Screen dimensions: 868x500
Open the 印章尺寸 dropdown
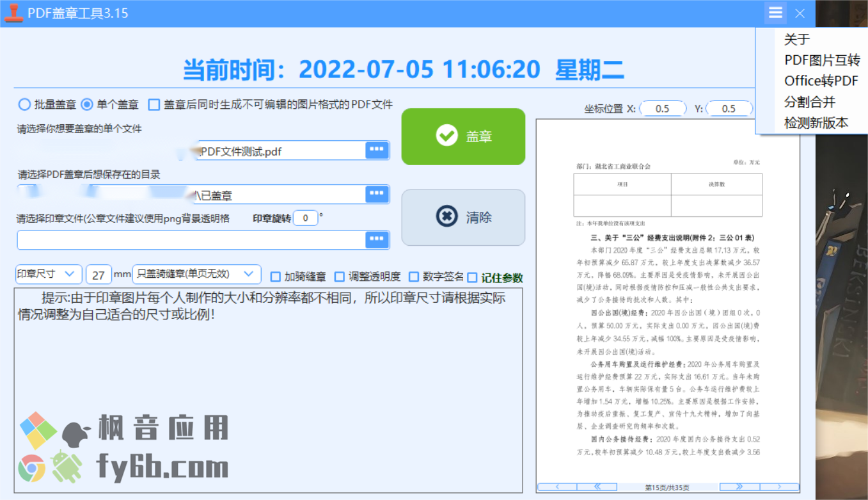pyautogui.click(x=48, y=274)
